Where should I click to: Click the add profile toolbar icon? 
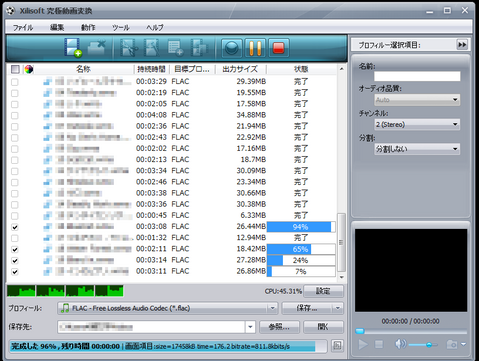coord(175,48)
